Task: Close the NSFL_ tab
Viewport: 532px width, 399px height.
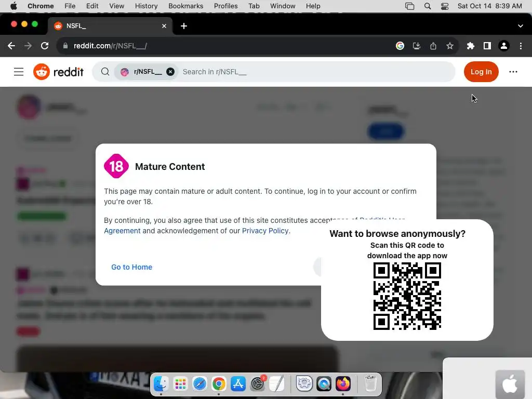Action: (x=164, y=26)
